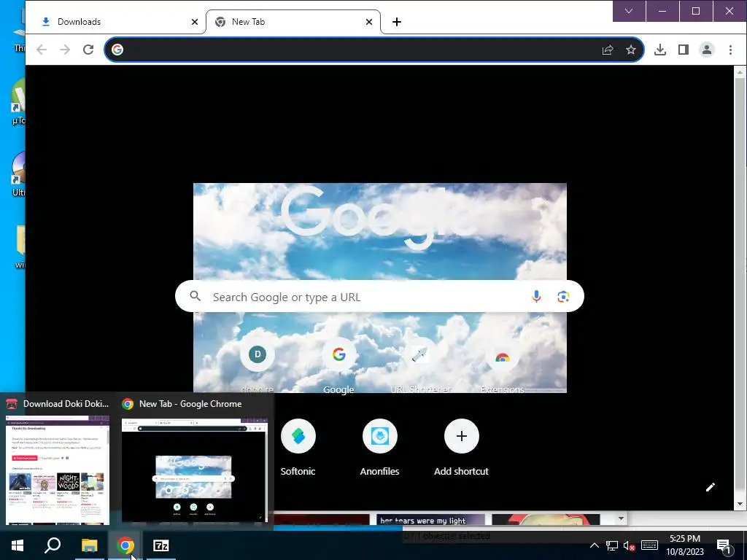Click dropdown arrow in background window
This screenshot has height=560, width=747.
click(x=620, y=518)
